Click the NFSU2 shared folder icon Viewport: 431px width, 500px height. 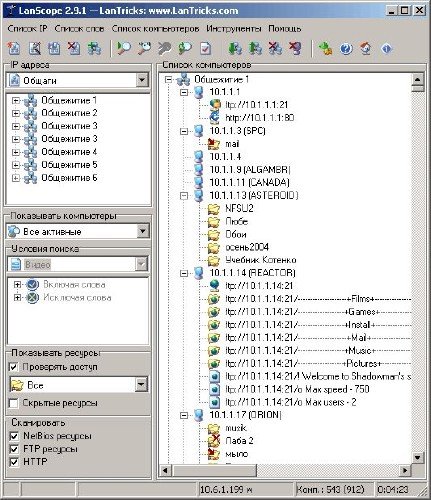coord(214,209)
